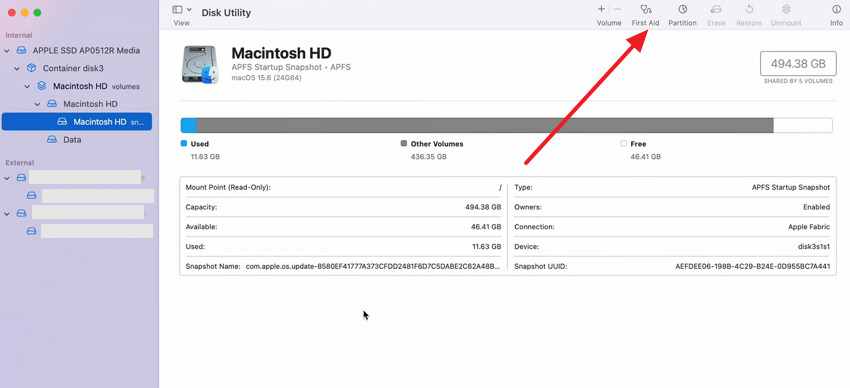Click the 436.35 GB Other Volumes value
Screen dimensions: 850x388
pyautogui.click(x=429, y=157)
